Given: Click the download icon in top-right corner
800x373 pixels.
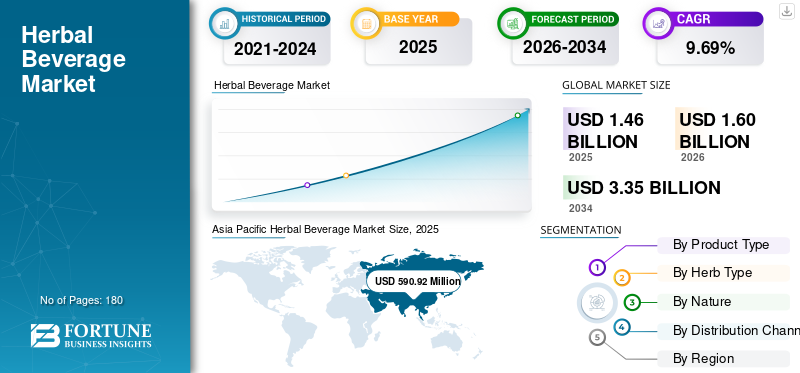Looking at the screenshot, I should click(786, 11).
